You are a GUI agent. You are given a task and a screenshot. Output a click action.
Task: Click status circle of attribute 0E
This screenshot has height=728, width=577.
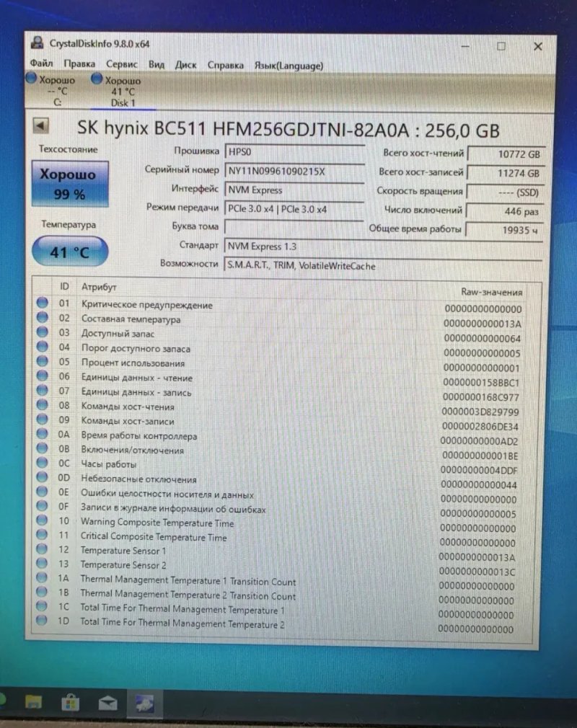(43, 491)
